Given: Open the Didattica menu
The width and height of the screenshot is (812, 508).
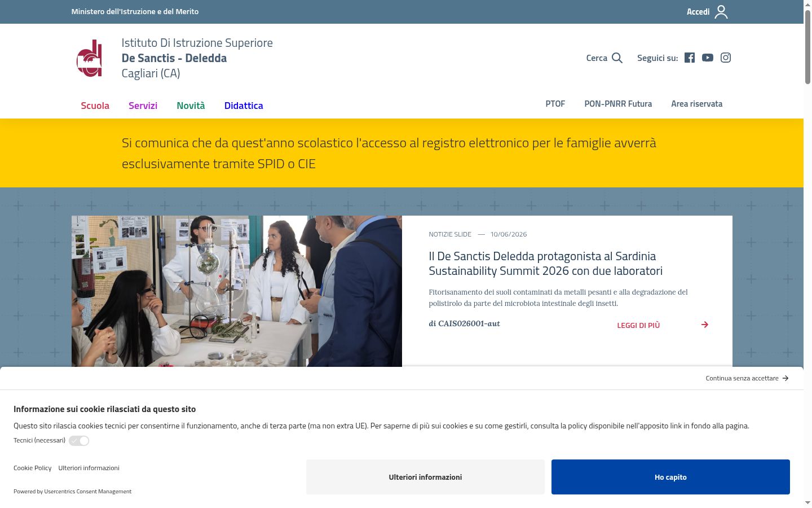Looking at the screenshot, I should (x=244, y=106).
